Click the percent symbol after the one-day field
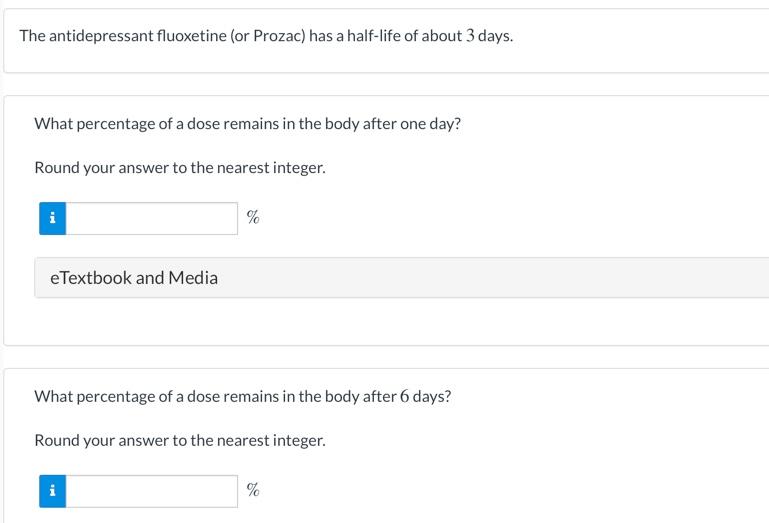 coord(253,217)
